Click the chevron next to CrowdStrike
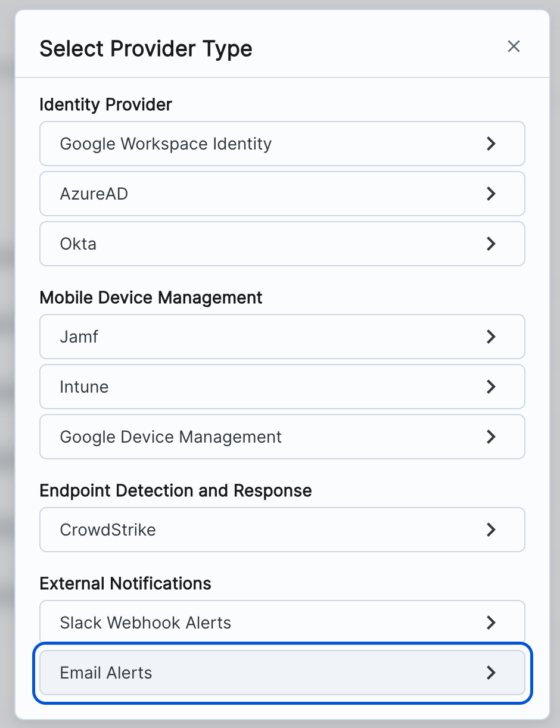 [491, 530]
